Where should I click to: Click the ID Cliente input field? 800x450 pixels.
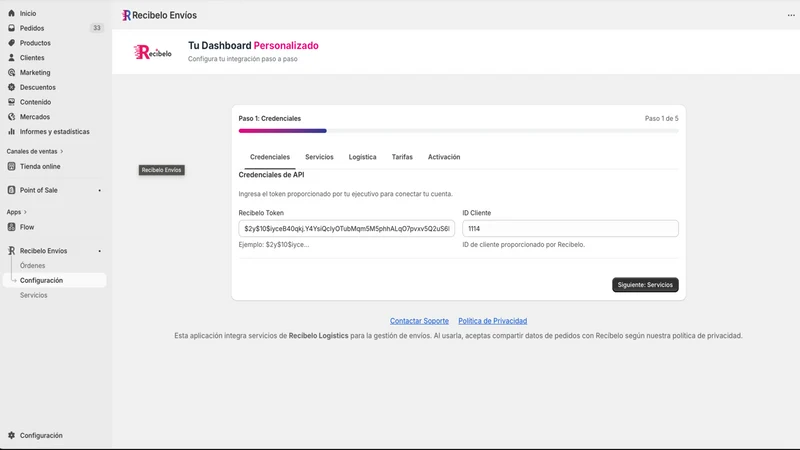(570, 229)
